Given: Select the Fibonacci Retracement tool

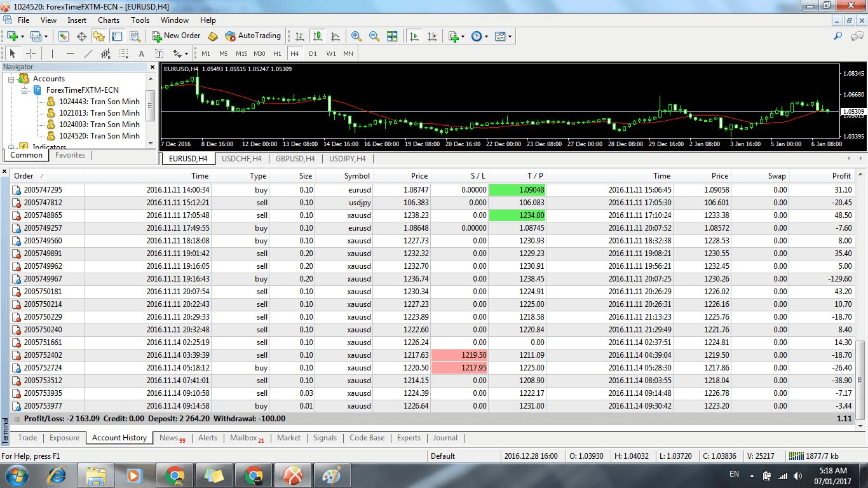Looking at the screenshot, I should click(123, 53).
